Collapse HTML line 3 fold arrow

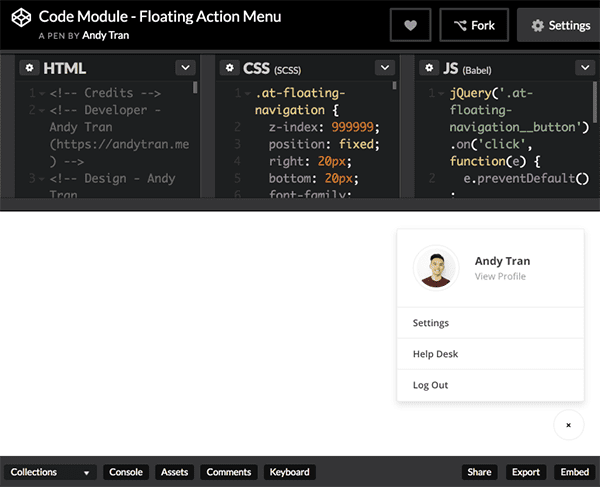pos(42,179)
